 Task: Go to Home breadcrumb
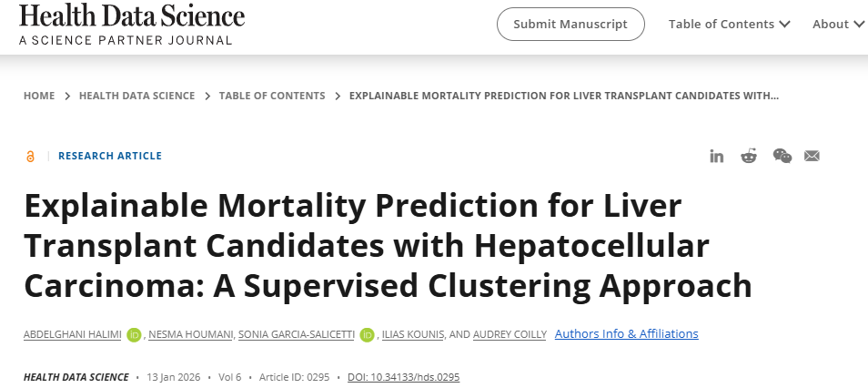[x=39, y=96]
